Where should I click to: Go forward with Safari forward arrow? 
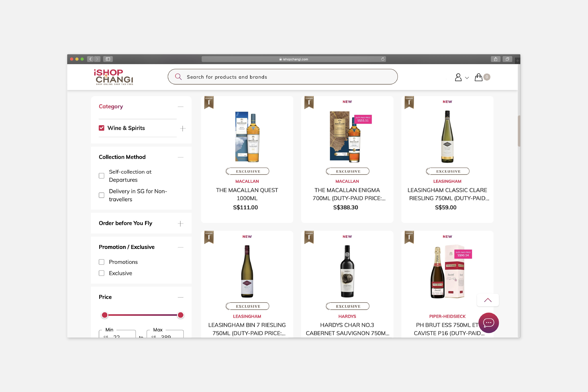(97, 59)
